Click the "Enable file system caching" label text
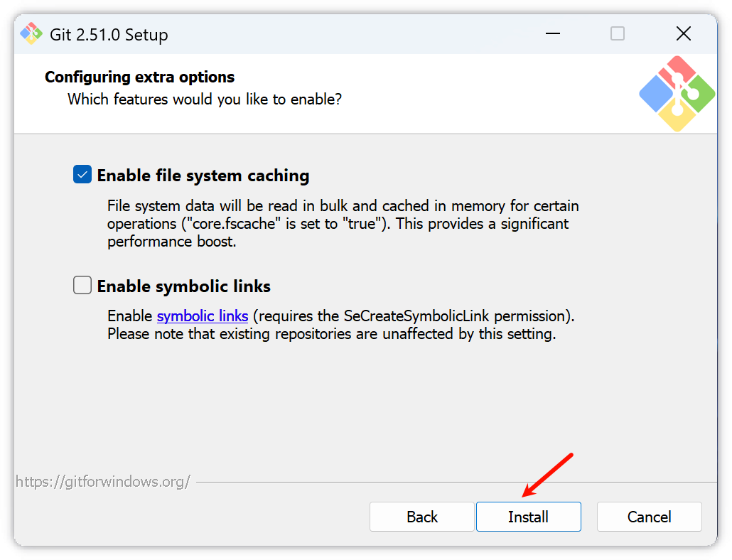Viewport: 732px width, 560px height. pyautogui.click(x=203, y=176)
